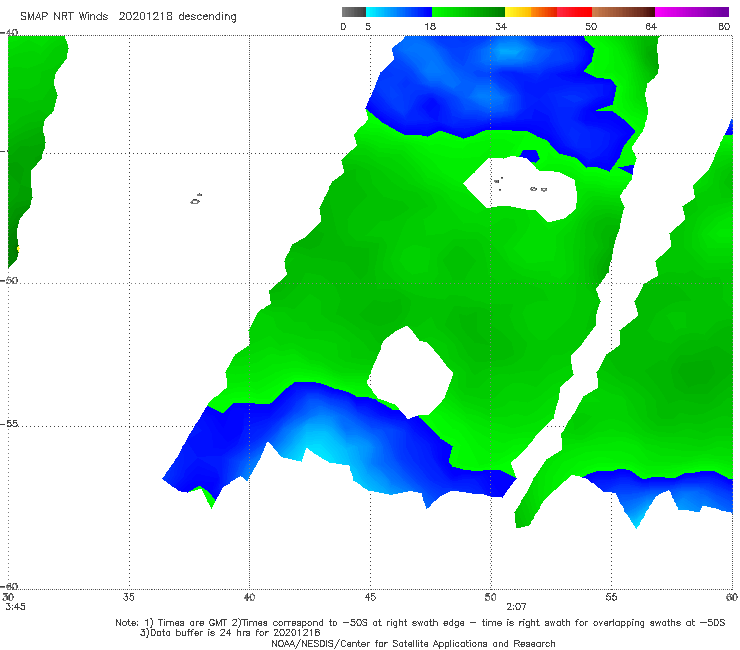This screenshot has width=740, height=650.
Task: Click the color bar label 80
Action: pyautogui.click(x=724, y=27)
